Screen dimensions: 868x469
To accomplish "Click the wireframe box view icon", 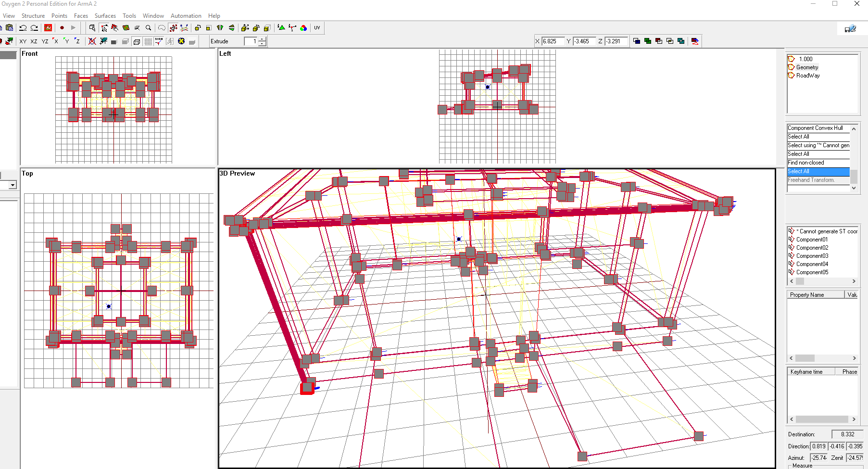I will point(137,41).
